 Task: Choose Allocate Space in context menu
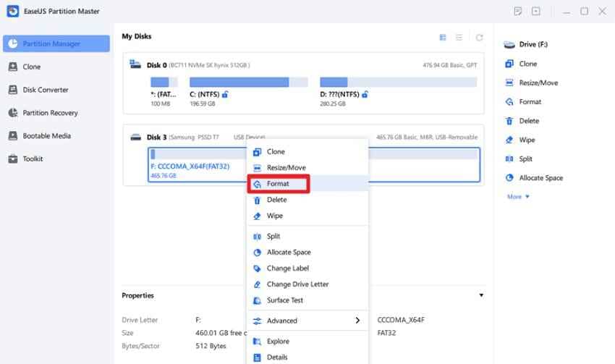[307, 253]
